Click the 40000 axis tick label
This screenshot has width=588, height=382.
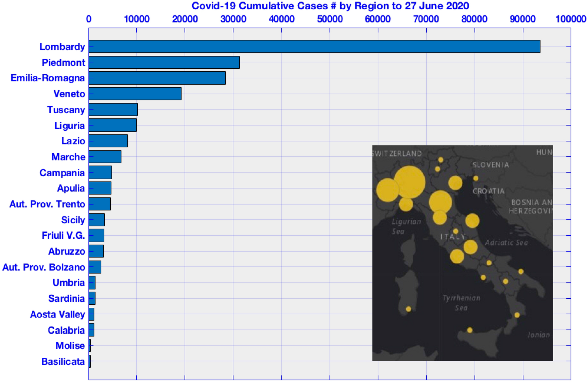[x=282, y=19]
